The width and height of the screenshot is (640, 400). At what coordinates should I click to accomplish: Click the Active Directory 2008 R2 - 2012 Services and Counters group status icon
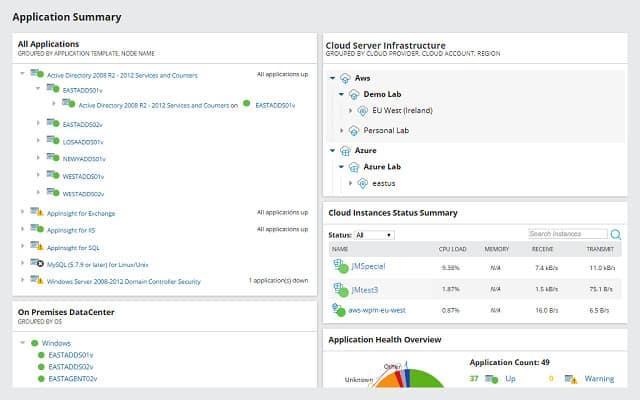coord(37,73)
